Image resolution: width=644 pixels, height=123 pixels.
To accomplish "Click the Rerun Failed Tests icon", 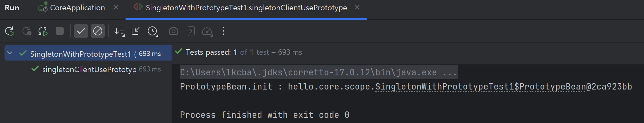I will tap(27, 31).
